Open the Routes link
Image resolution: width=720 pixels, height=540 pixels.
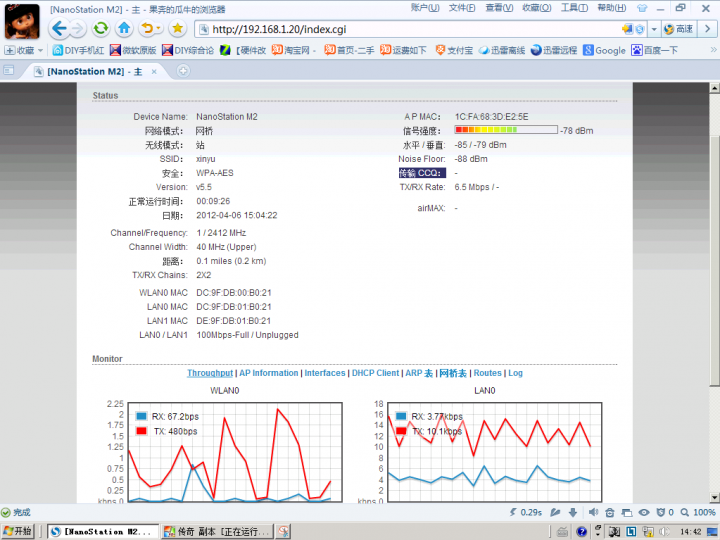[x=487, y=373]
